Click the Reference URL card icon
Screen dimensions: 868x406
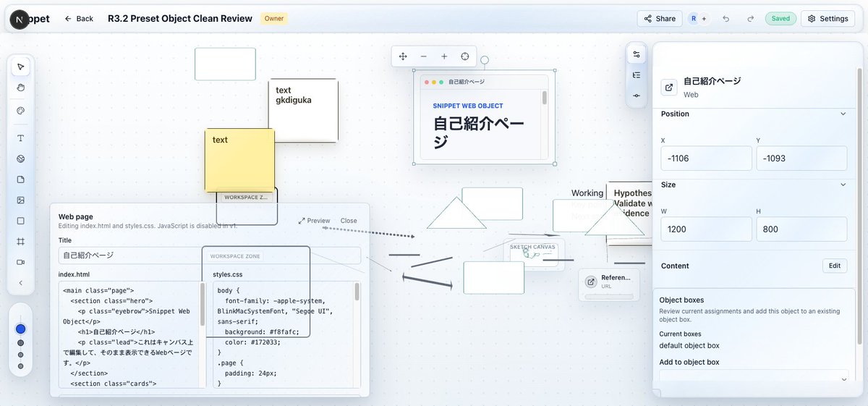tap(591, 282)
